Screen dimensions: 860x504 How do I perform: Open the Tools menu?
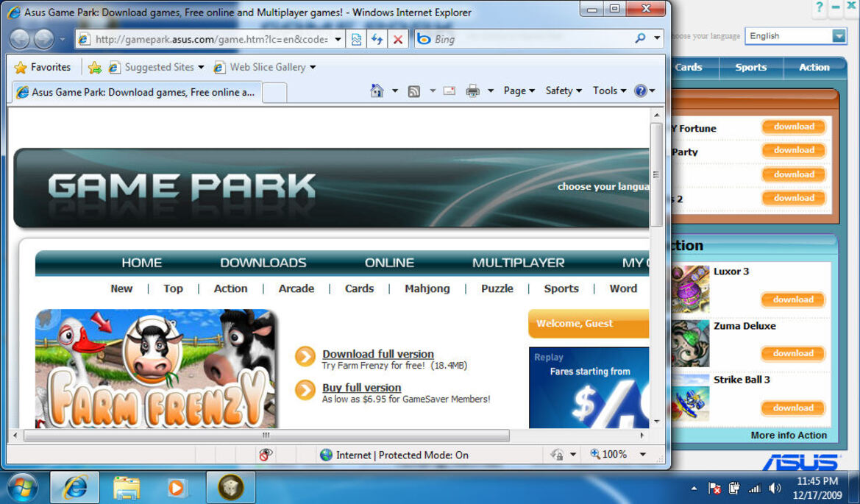click(x=609, y=91)
